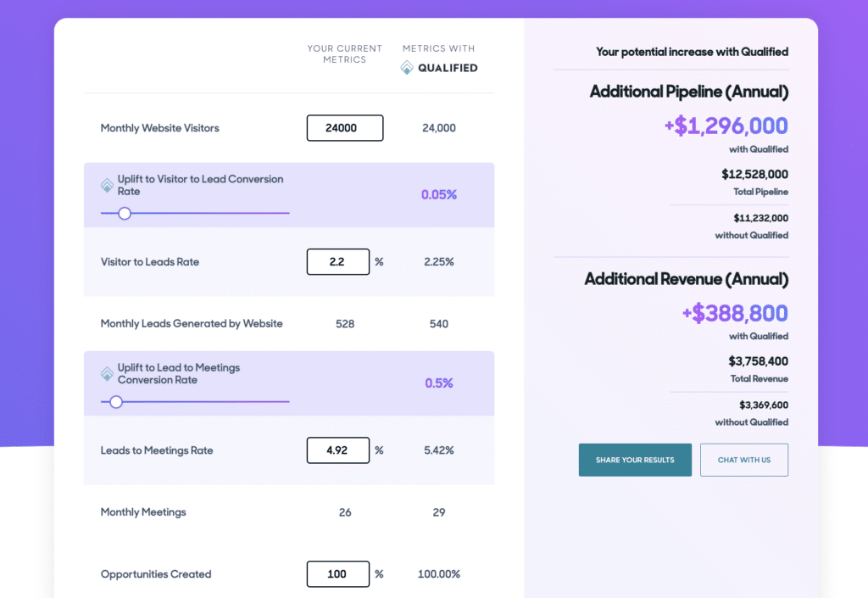Screen dimensions: 868x598
Task: Click the Additional Revenue (Annual) heading
Action: tap(687, 278)
